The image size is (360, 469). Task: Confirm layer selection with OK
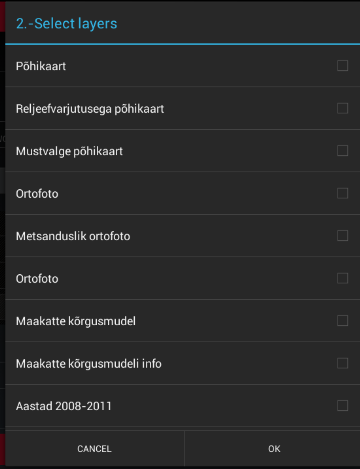274,449
